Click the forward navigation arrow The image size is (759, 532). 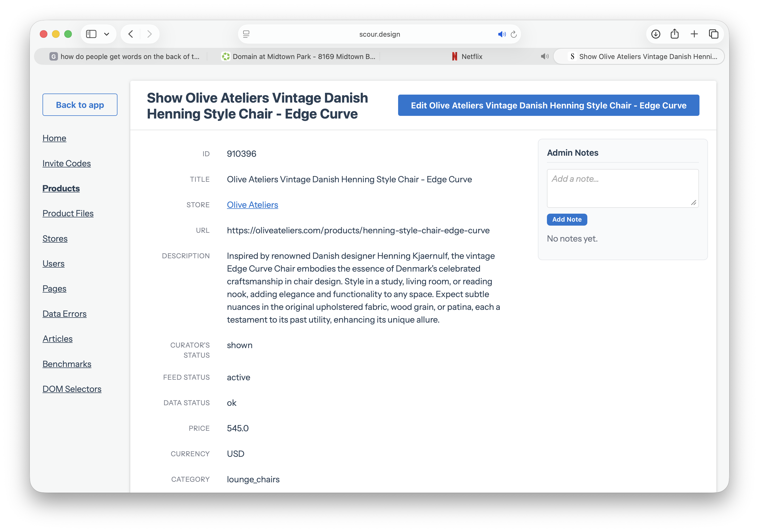click(x=149, y=34)
